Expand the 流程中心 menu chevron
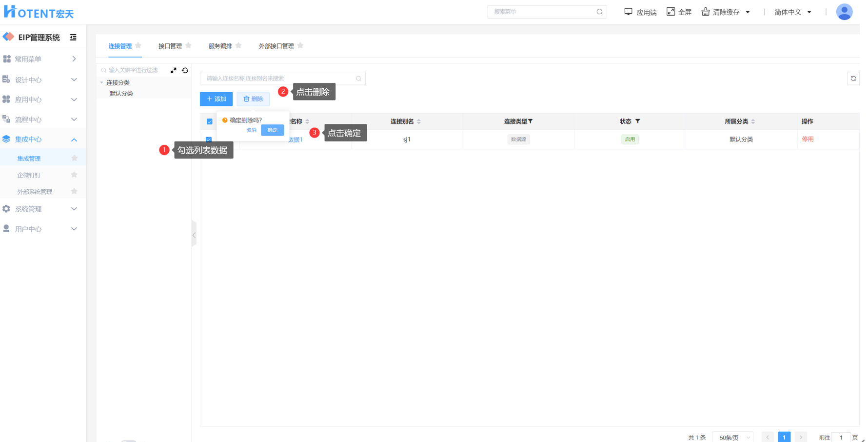Screen dimensions: 868x442 [x=74, y=120]
